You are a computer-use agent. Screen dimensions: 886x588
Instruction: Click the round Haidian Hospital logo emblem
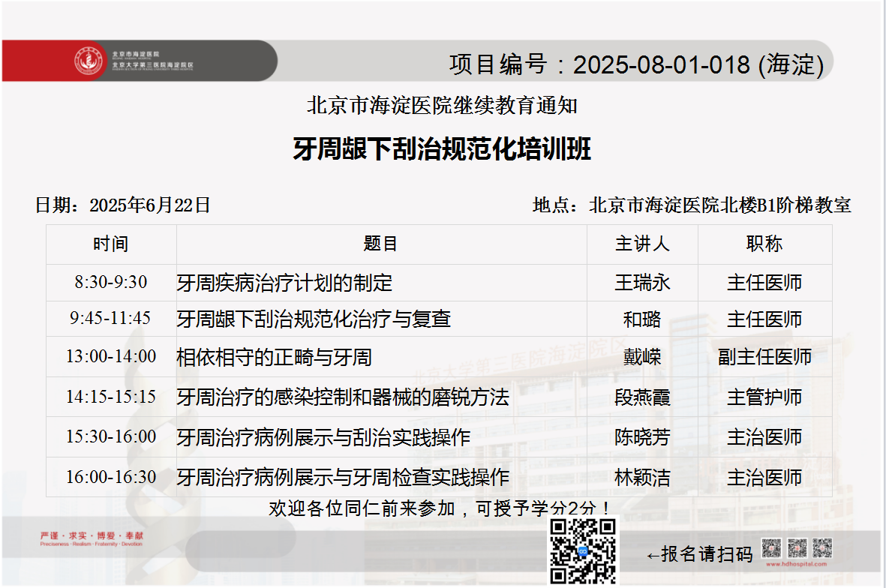[x=89, y=61]
